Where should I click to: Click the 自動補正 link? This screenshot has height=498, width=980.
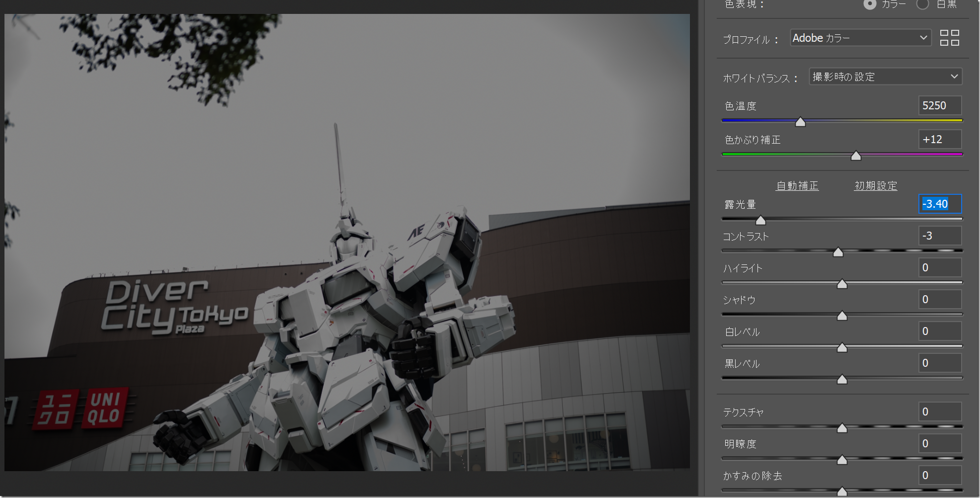point(797,186)
